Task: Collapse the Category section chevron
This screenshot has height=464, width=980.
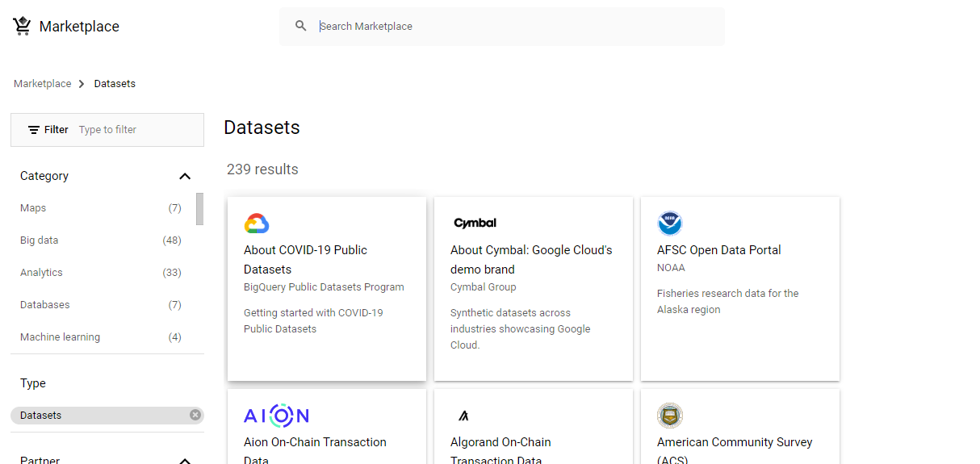Action: tap(185, 176)
